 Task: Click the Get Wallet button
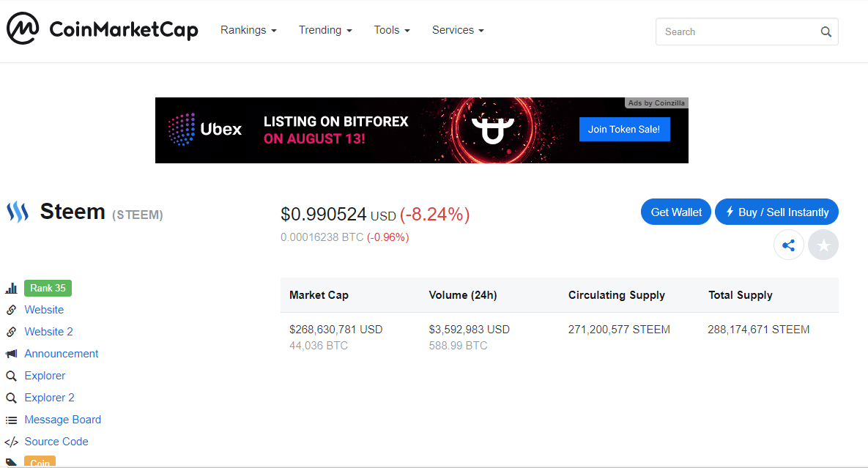click(x=676, y=212)
